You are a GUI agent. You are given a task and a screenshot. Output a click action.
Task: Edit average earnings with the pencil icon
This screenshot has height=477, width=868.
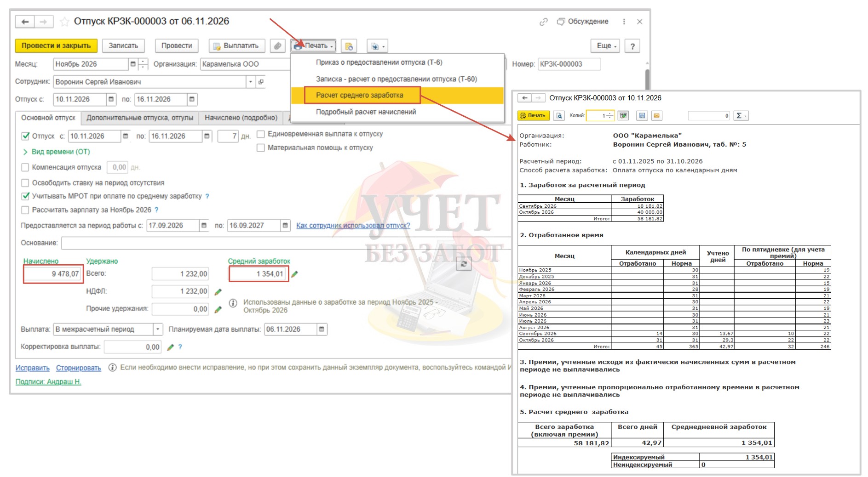coord(295,274)
